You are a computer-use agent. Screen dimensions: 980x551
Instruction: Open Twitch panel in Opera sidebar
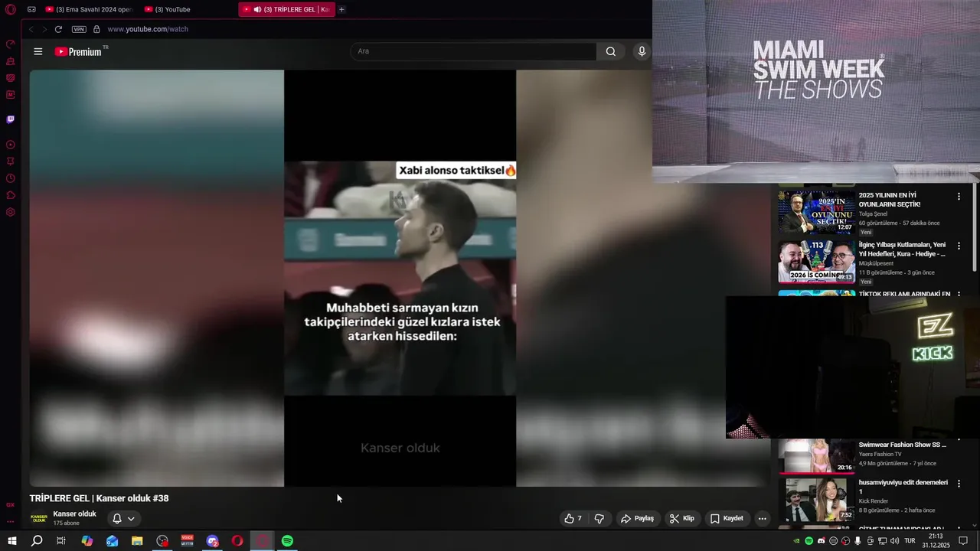[x=11, y=119]
